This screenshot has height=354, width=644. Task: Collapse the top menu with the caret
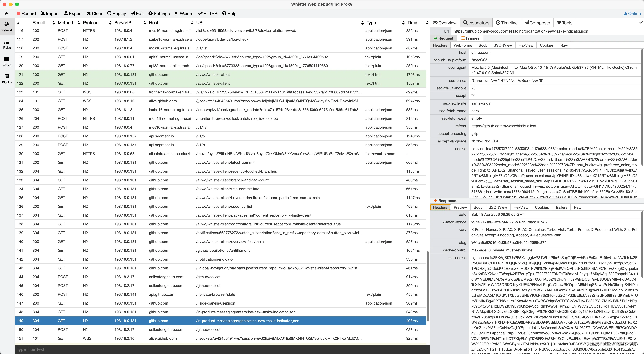coord(7,14)
